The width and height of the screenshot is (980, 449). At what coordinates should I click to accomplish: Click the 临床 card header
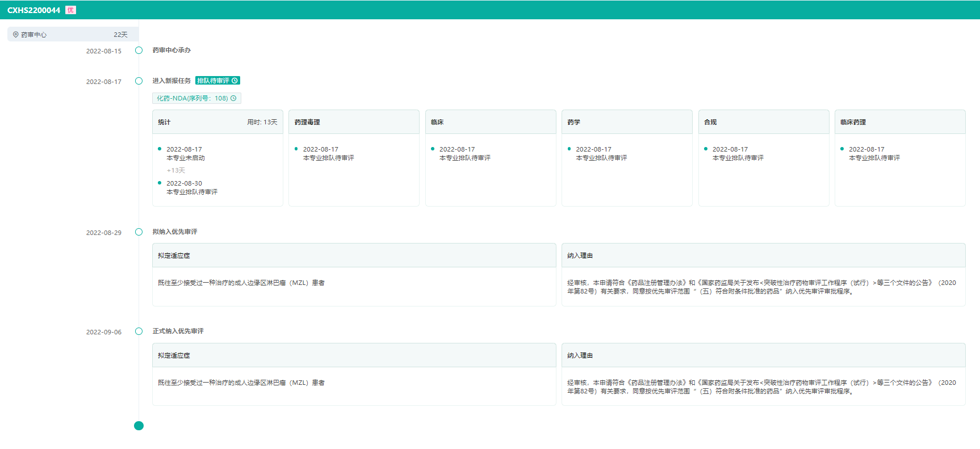[x=491, y=122]
